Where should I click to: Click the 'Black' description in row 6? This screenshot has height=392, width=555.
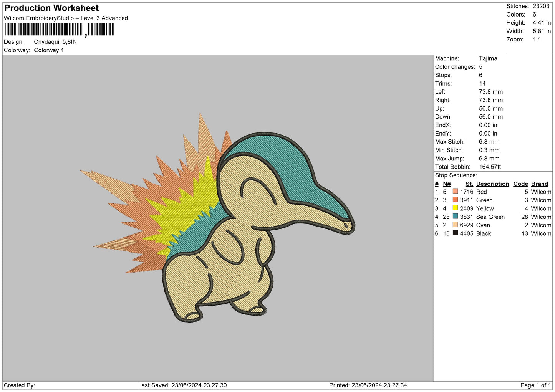click(484, 234)
